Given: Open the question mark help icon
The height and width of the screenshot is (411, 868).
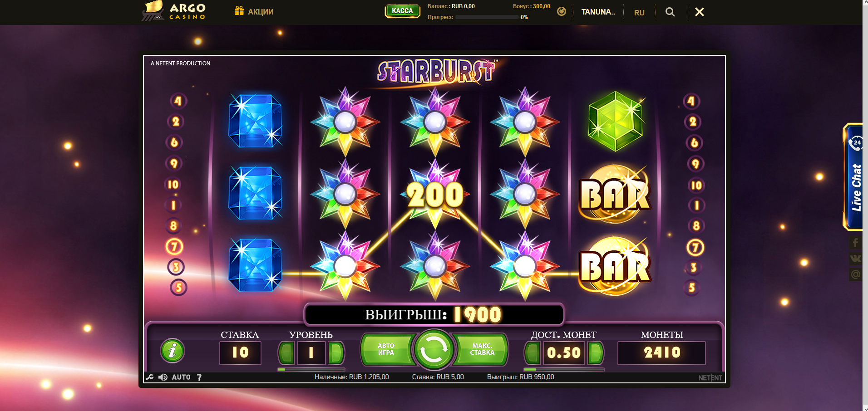Looking at the screenshot, I should coord(199,377).
